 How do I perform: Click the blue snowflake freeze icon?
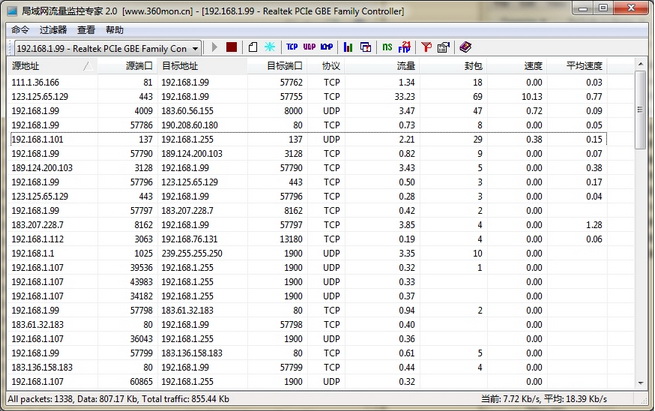coord(270,47)
